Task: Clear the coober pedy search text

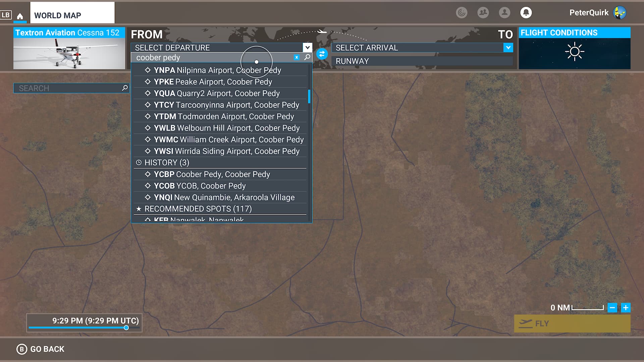Action: click(297, 57)
